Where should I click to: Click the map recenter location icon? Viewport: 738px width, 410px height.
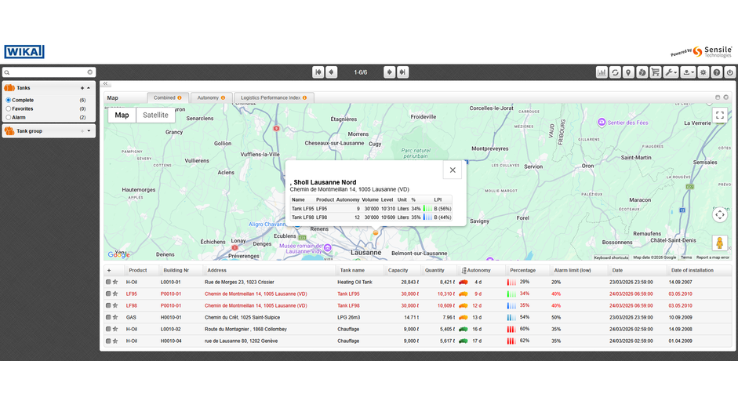[720, 215]
